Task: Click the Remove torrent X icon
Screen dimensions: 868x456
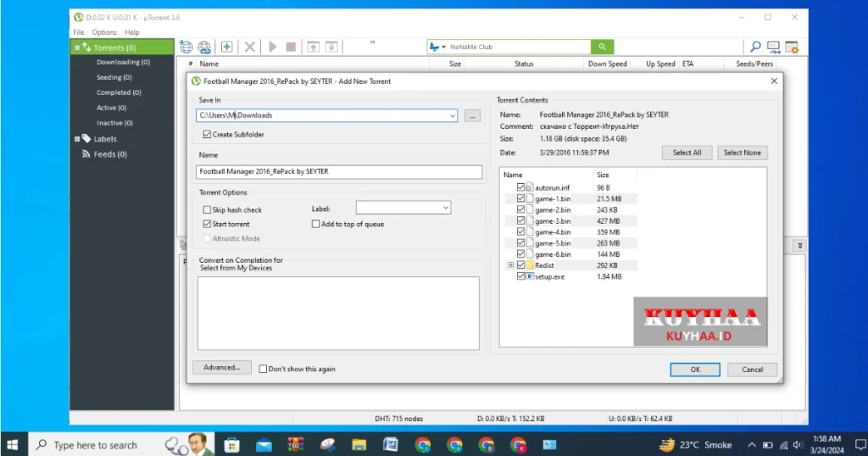Action: tap(250, 47)
